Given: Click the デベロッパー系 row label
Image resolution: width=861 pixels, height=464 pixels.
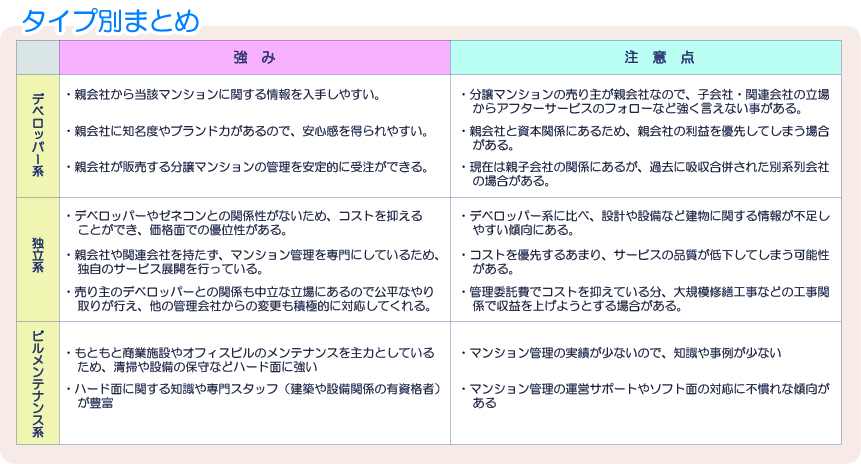Looking at the screenshot, I should [x=38, y=136].
